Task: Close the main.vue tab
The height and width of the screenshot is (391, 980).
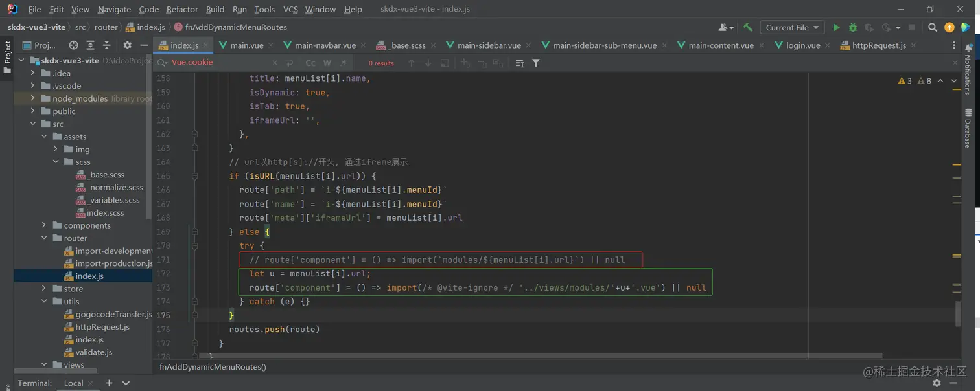Action: click(270, 45)
